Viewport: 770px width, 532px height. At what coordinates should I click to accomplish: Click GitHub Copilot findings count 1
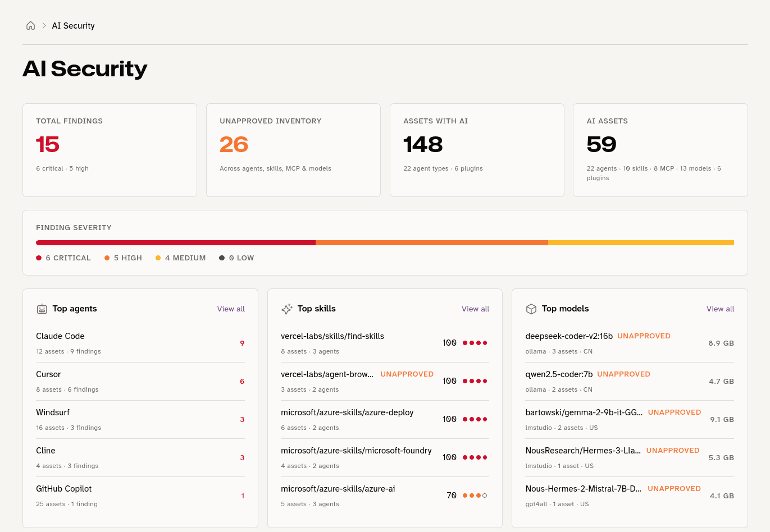pyautogui.click(x=243, y=496)
